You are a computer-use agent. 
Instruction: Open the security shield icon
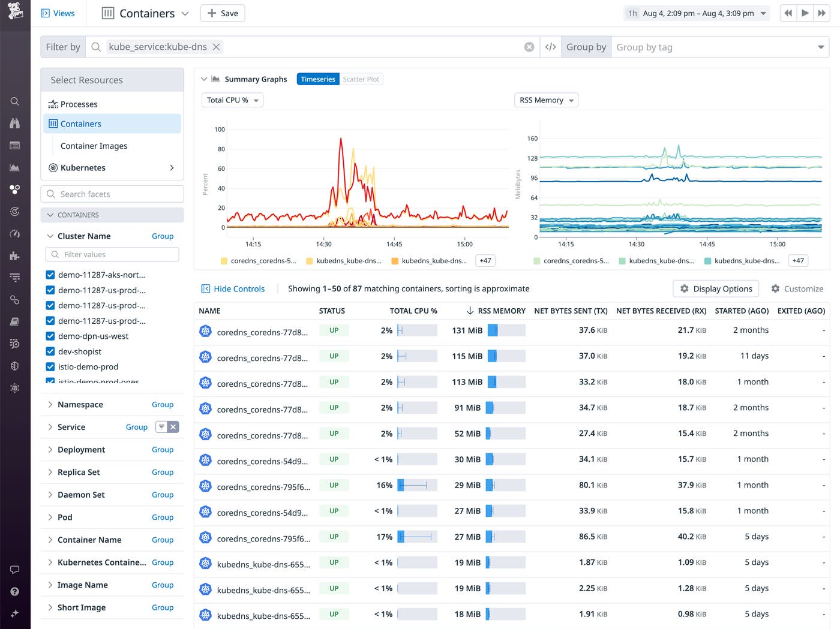tap(15, 366)
